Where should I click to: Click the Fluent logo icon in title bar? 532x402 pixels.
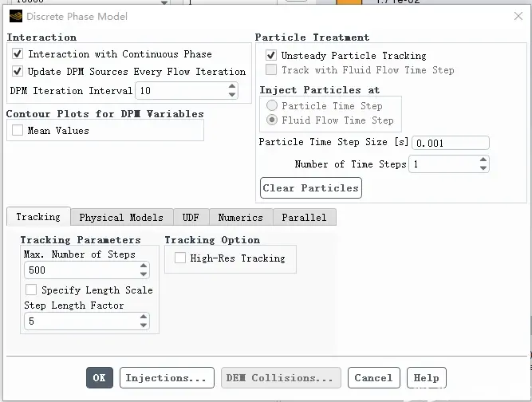pyautogui.click(x=16, y=16)
